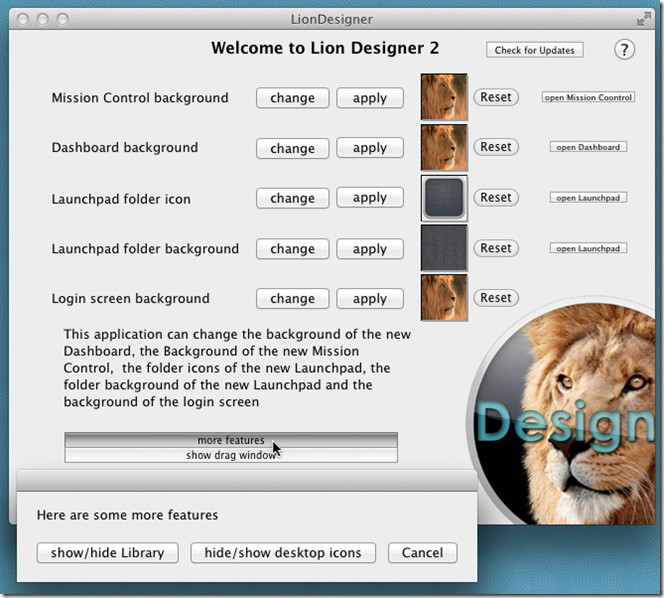
Task: Change the Login screen background
Action: pyautogui.click(x=293, y=299)
